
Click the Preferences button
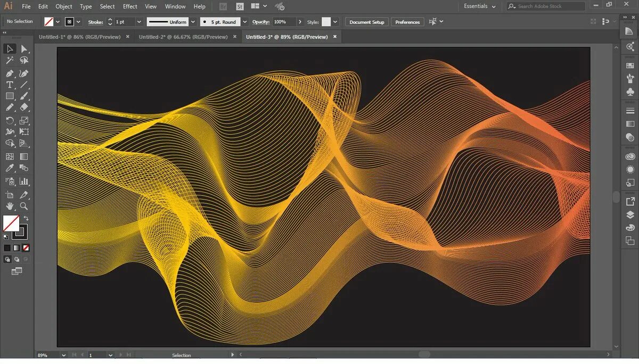[x=407, y=22]
